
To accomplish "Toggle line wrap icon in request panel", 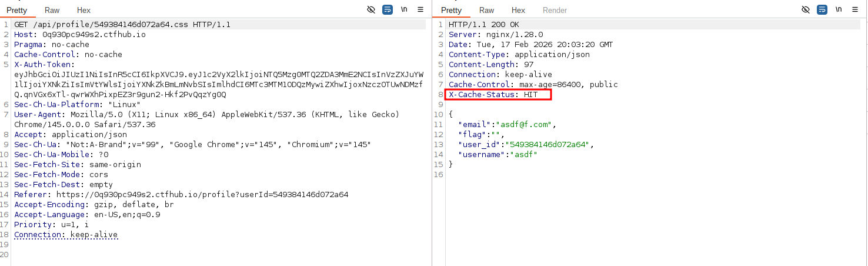I will (x=388, y=10).
